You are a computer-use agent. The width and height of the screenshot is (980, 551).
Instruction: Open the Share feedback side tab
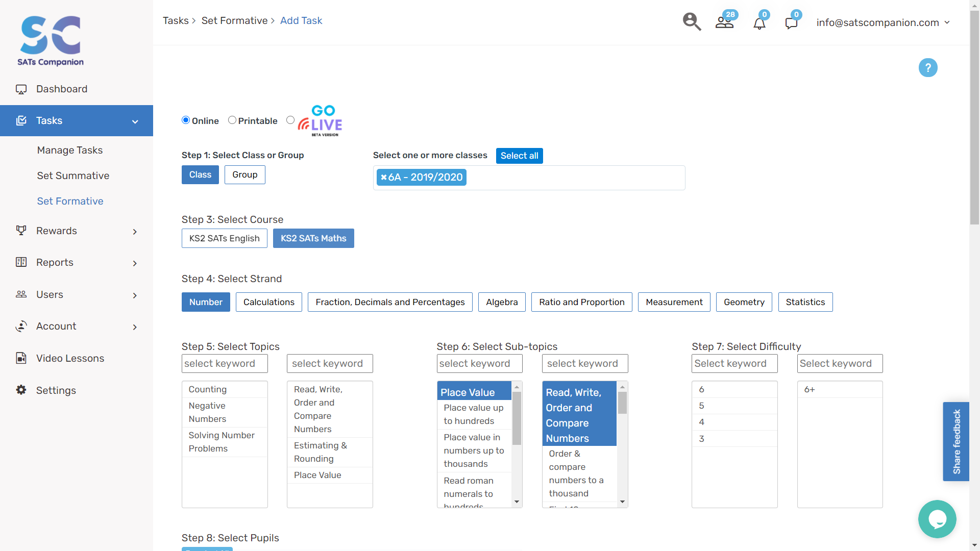tap(956, 442)
